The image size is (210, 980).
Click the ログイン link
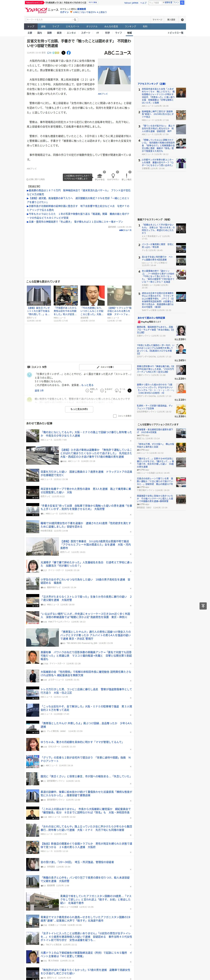pos(64,12)
